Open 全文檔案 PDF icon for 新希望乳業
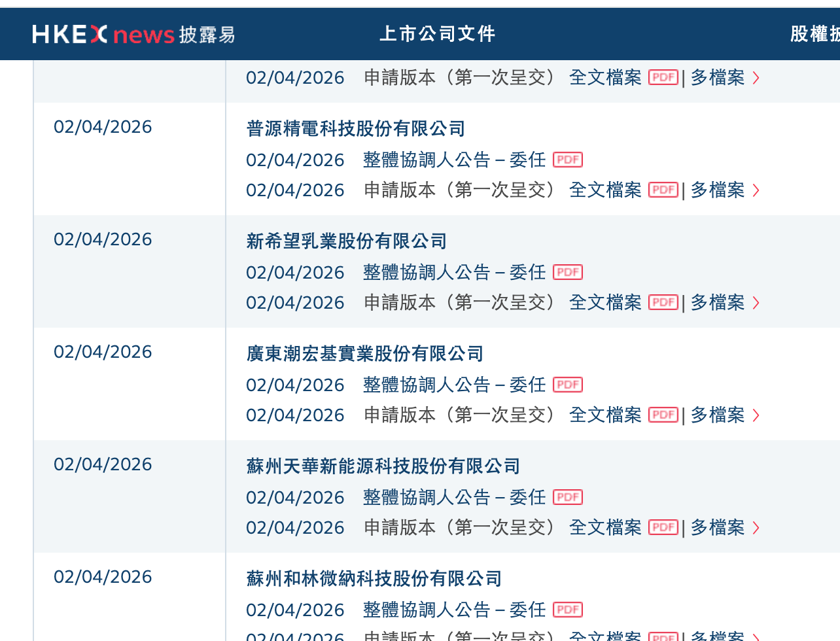The image size is (840, 641). click(x=663, y=302)
